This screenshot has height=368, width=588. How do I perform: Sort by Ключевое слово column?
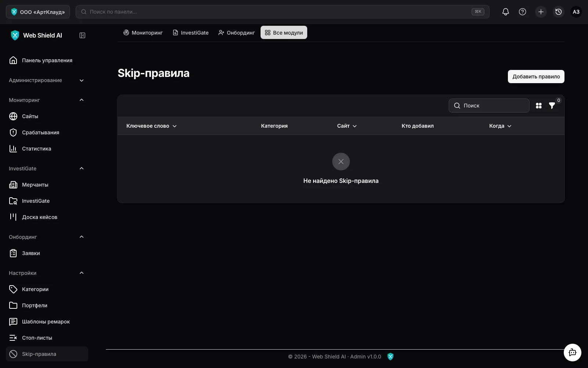click(x=151, y=126)
